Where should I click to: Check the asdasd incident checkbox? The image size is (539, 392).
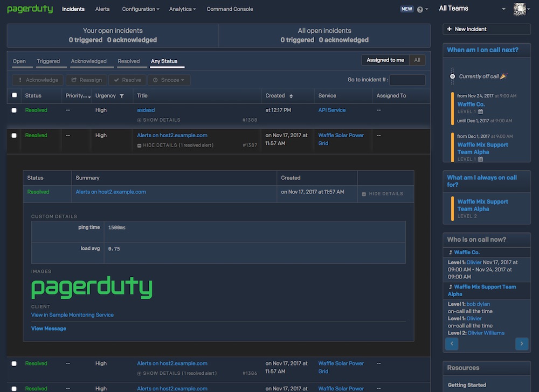click(x=14, y=110)
